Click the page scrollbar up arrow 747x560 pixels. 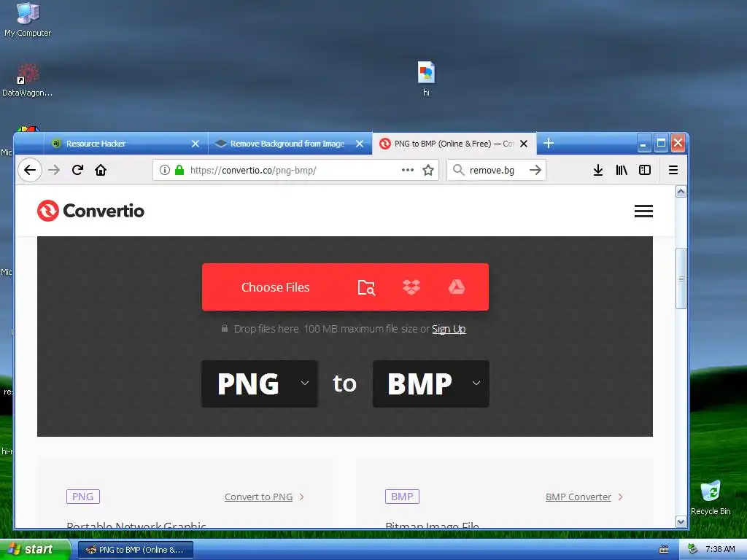(681, 192)
